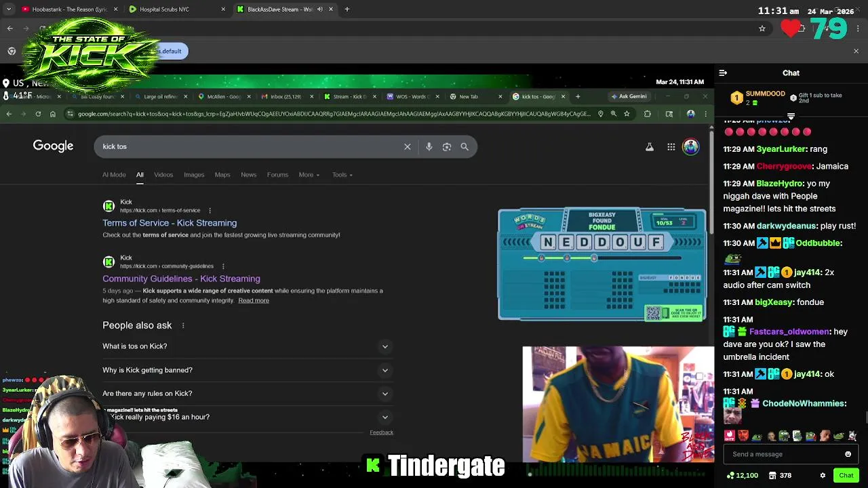Expand 'Why is Kick getting banned?' question
The width and height of the screenshot is (868, 488).
pyautogui.click(x=248, y=370)
